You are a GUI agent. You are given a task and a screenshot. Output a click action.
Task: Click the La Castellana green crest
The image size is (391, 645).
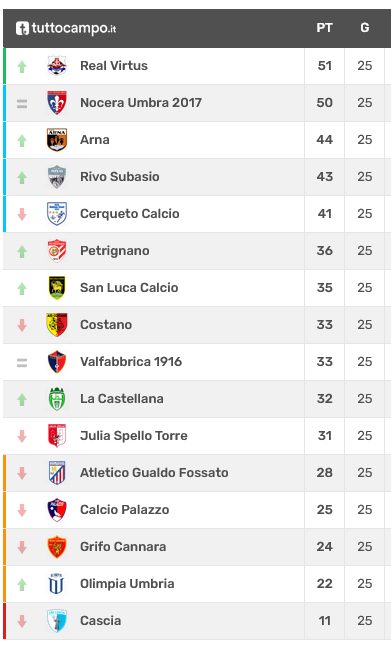(57, 399)
